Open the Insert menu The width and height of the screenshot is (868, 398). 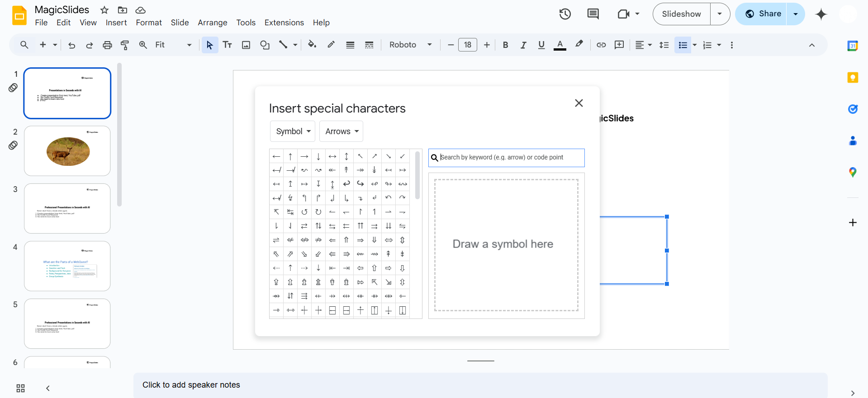[x=116, y=23]
